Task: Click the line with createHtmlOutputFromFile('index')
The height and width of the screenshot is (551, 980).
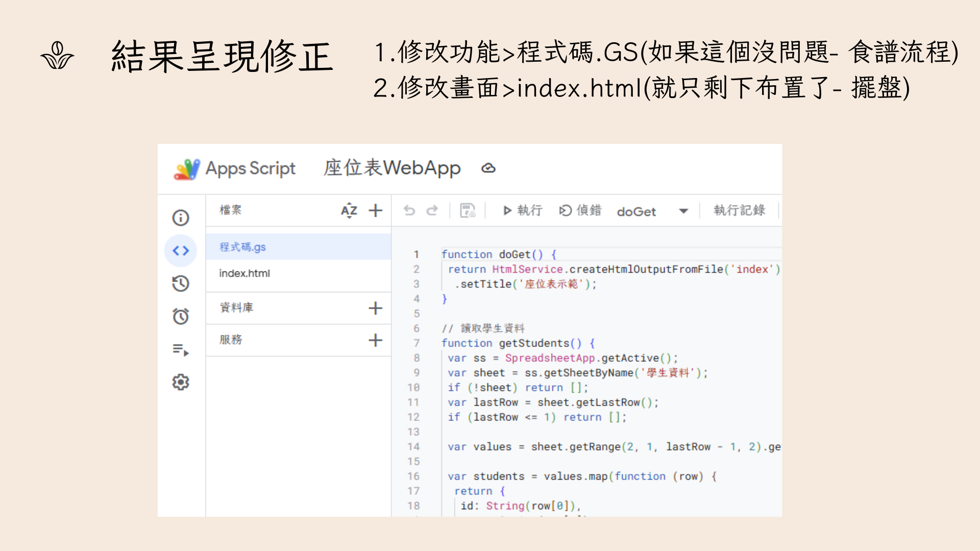Action: 614,269
